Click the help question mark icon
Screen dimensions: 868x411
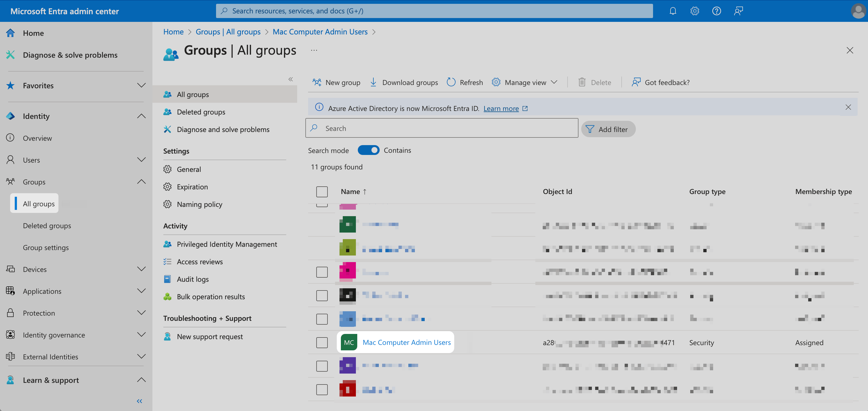click(x=716, y=11)
